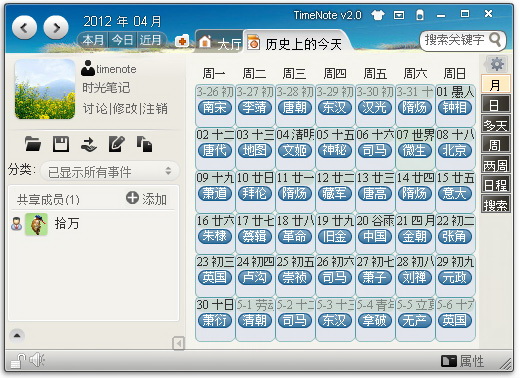Screen dimensions: 520x380
Task: Click the open folder icon
Action: click(x=33, y=144)
